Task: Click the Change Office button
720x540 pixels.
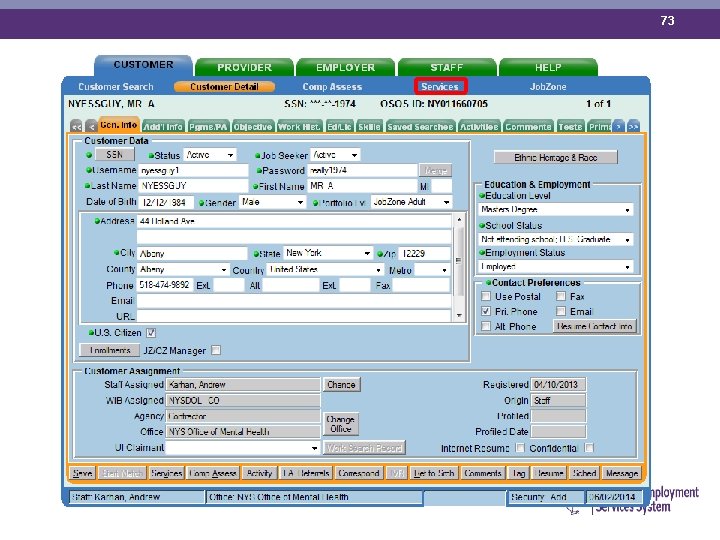Action: [340, 424]
